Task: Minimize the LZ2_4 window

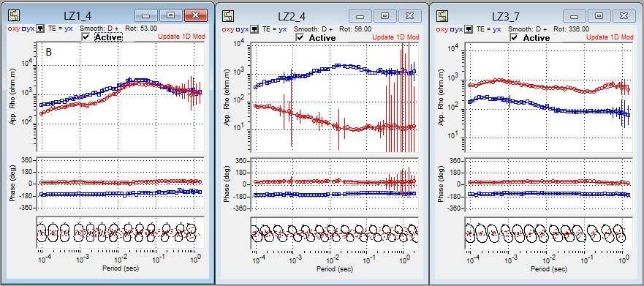Action: (360, 16)
